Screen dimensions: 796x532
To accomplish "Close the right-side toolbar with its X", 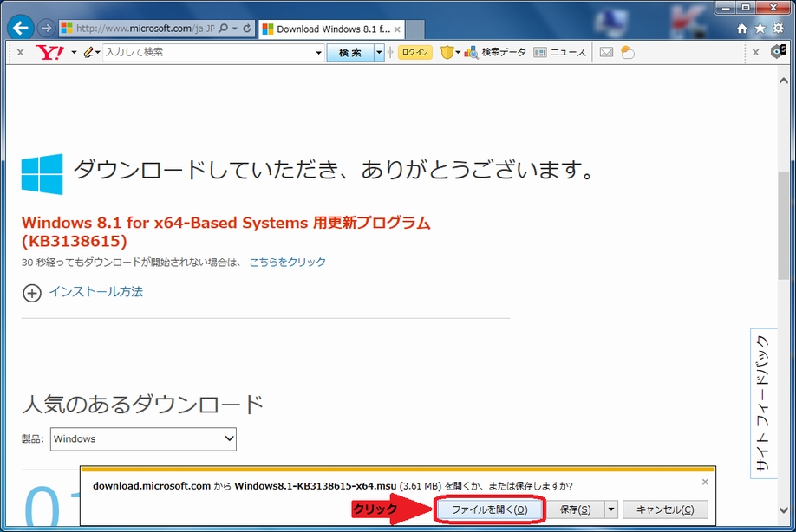I will point(755,52).
